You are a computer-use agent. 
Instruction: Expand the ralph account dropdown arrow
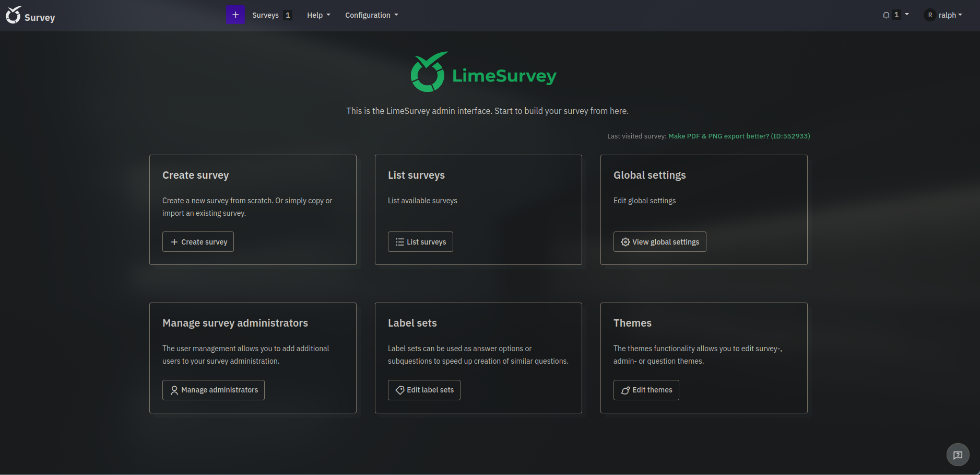click(960, 15)
